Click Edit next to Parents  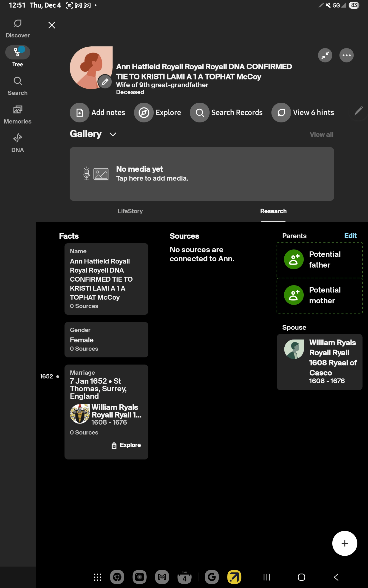pos(350,236)
